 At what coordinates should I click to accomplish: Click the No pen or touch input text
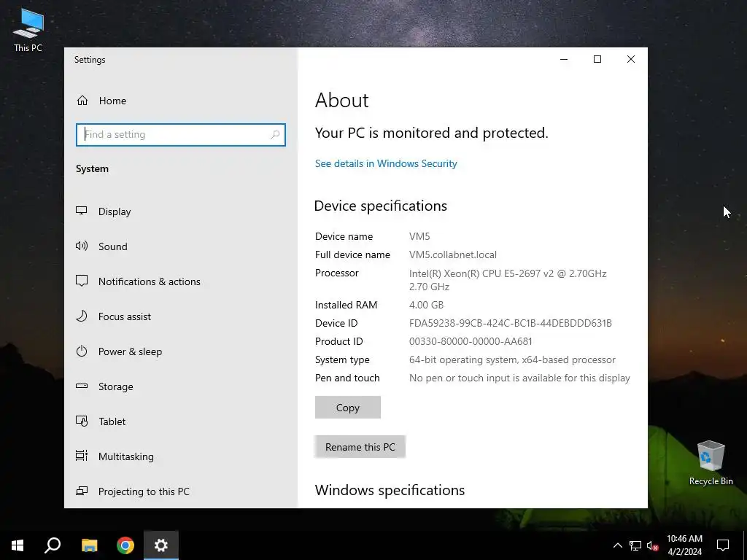[x=519, y=378]
